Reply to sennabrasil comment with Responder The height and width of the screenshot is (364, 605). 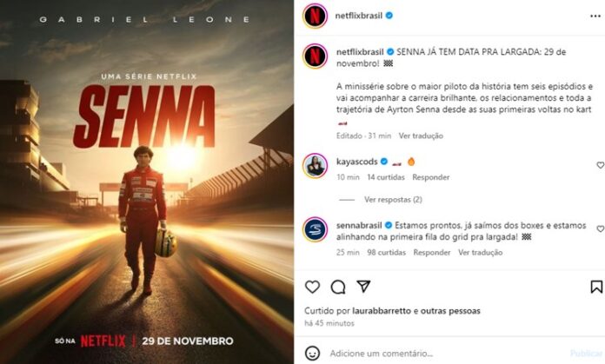pyautogui.click(x=432, y=253)
